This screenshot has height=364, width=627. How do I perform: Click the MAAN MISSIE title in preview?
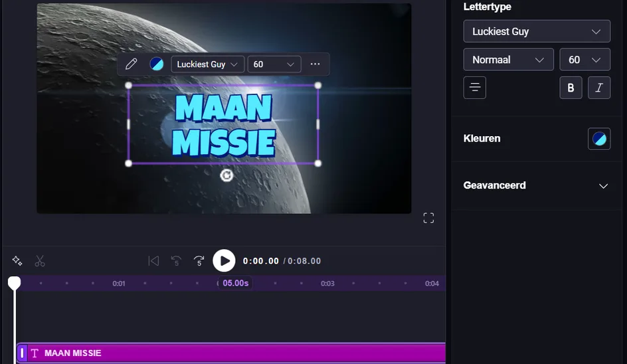pyautogui.click(x=224, y=125)
